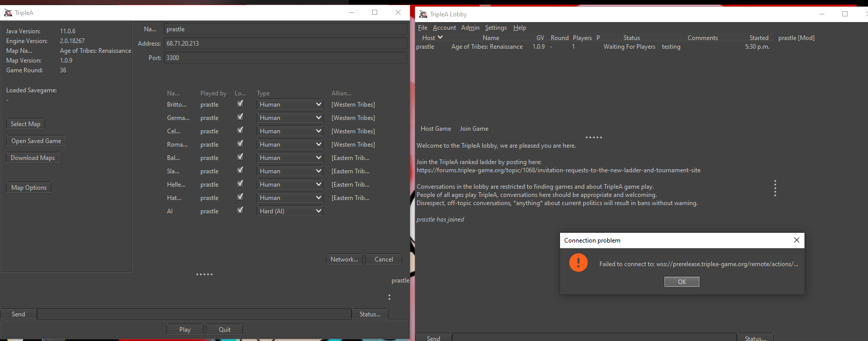Click the TripleA icon in setup window title
The image size is (868, 341).
click(x=8, y=13)
